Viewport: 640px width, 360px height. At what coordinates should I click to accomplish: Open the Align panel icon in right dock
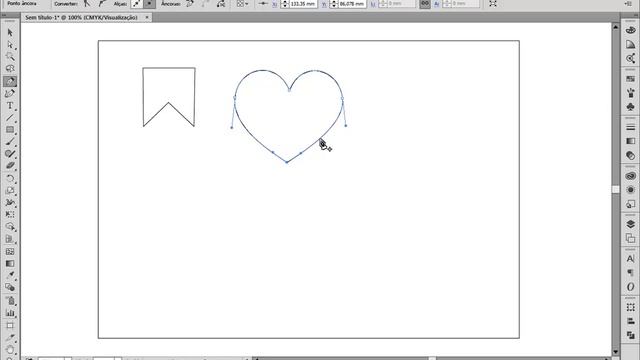631,321
